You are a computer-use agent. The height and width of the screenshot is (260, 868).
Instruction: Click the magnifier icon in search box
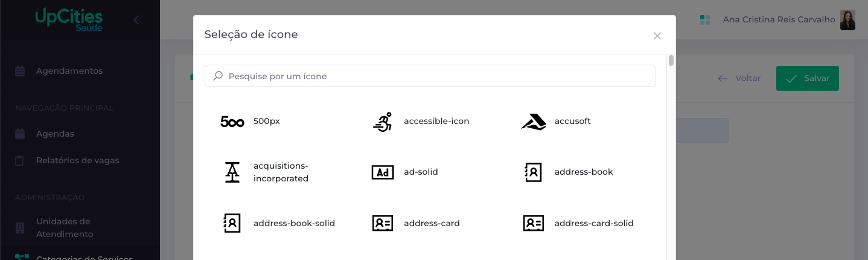tap(219, 76)
